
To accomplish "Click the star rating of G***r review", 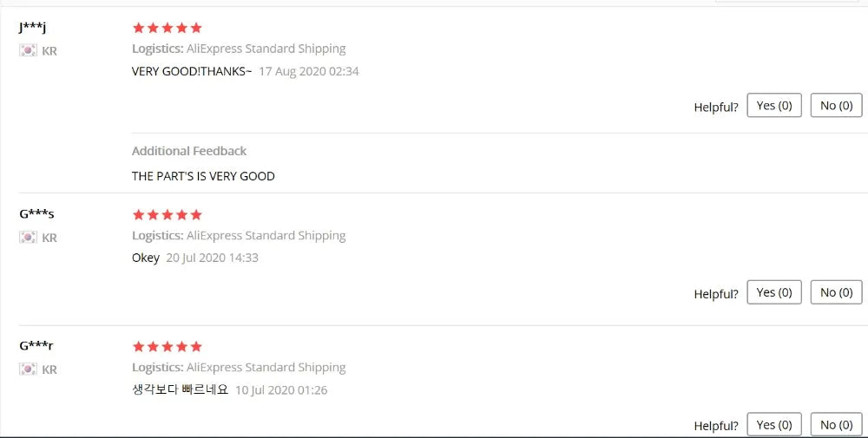I will tap(167, 346).
